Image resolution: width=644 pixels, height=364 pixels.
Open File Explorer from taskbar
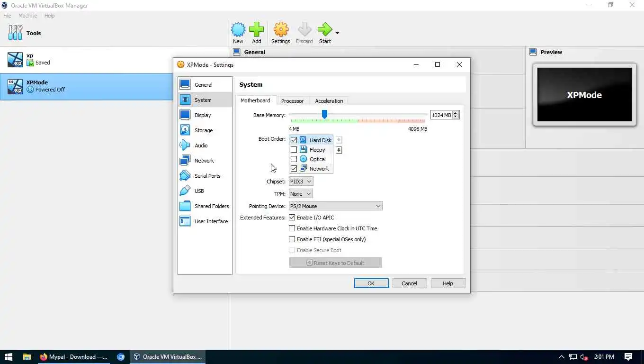(27, 357)
